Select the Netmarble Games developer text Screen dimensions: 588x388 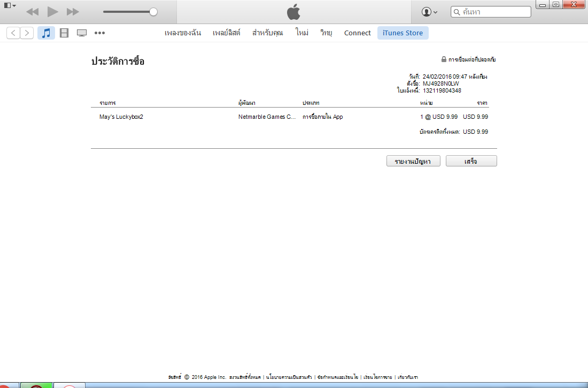click(267, 117)
